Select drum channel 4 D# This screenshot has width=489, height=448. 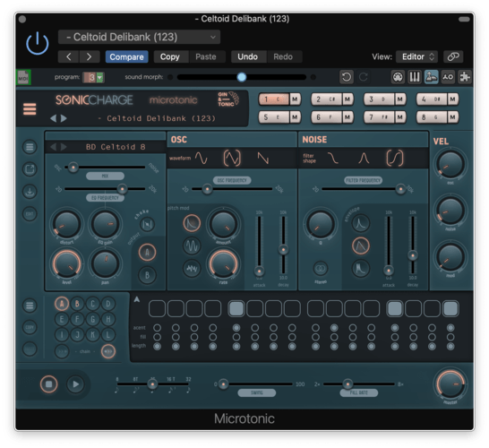(432, 99)
